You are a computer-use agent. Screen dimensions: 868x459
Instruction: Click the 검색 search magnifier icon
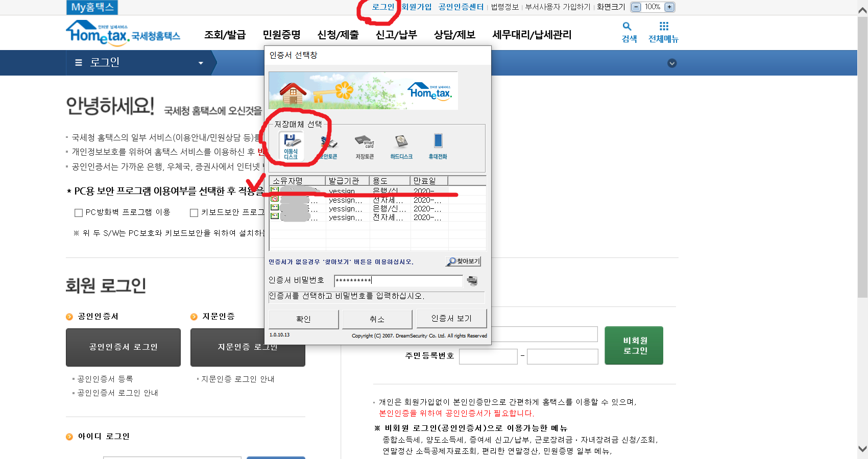(x=629, y=32)
